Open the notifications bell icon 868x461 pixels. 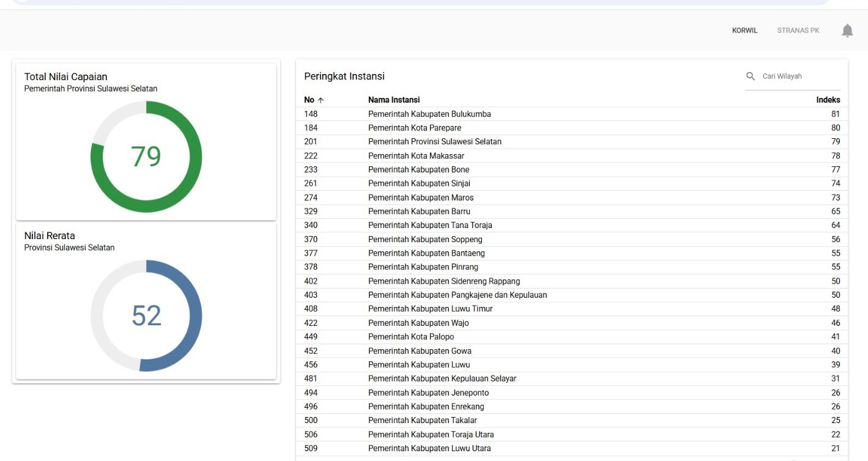coord(847,31)
